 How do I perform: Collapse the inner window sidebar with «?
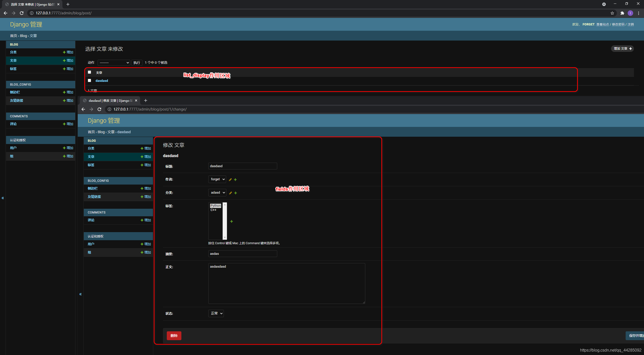(80, 294)
